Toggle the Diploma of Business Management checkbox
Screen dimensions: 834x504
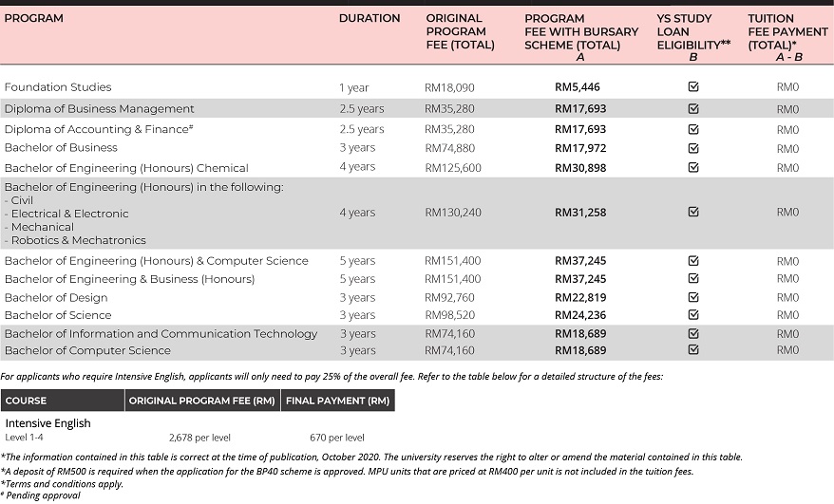tap(692, 108)
